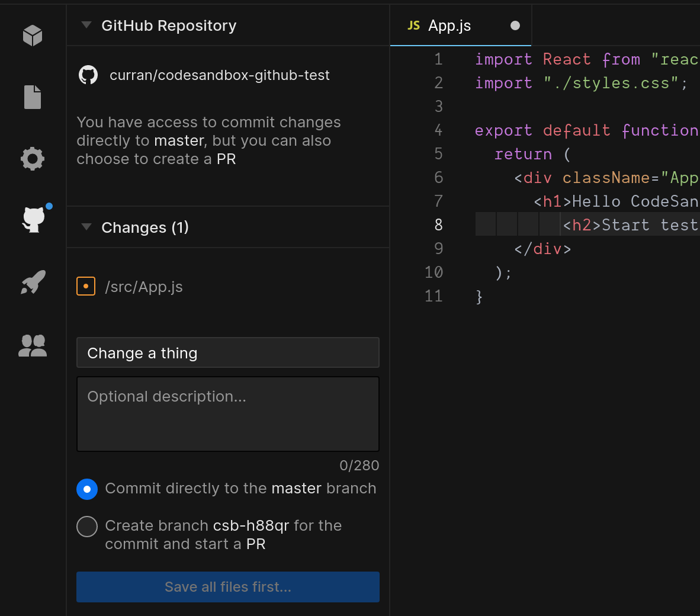The image size is (700, 616).
Task: Collapse the GitHub Repository section
Action: coord(86,25)
